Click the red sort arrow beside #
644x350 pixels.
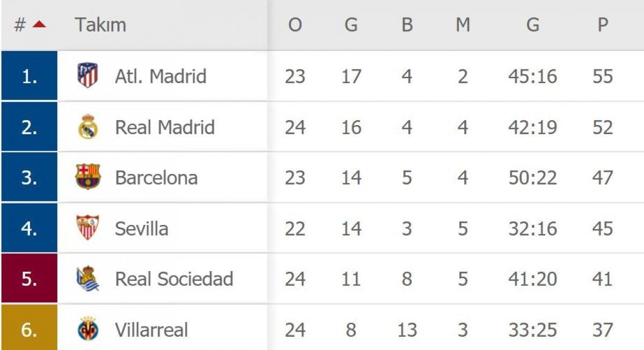coord(39,25)
